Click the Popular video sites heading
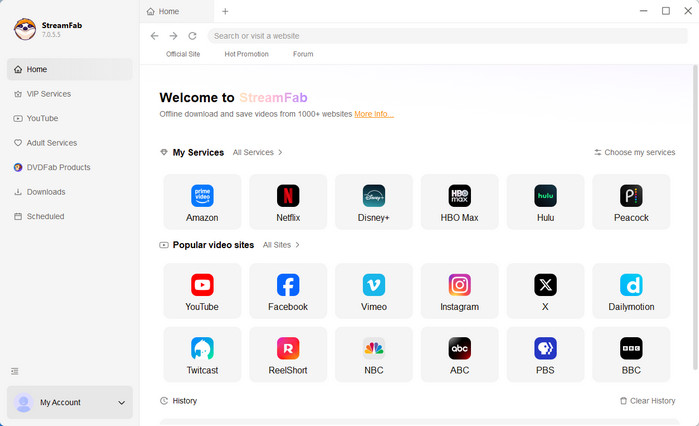 [x=213, y=245]
